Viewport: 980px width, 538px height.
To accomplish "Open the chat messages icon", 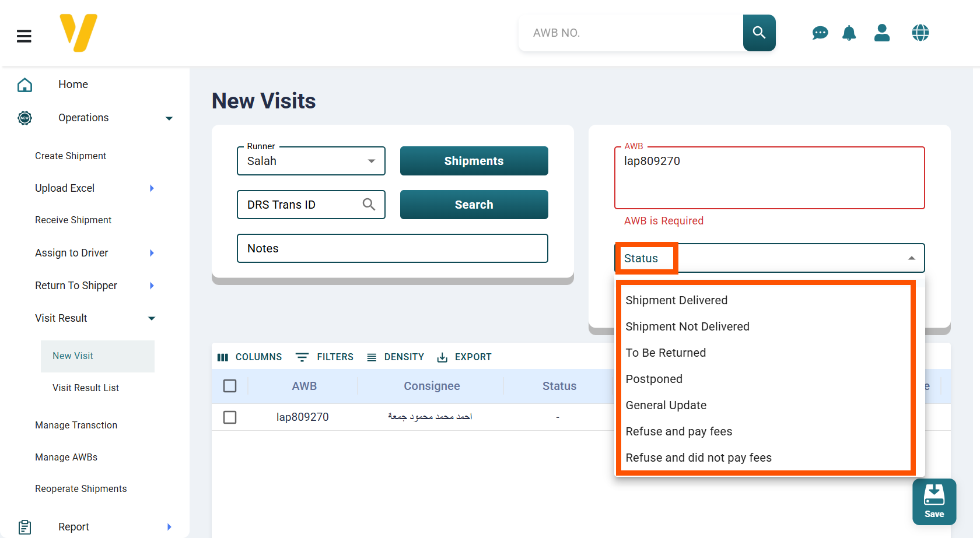I will (820, 33).
